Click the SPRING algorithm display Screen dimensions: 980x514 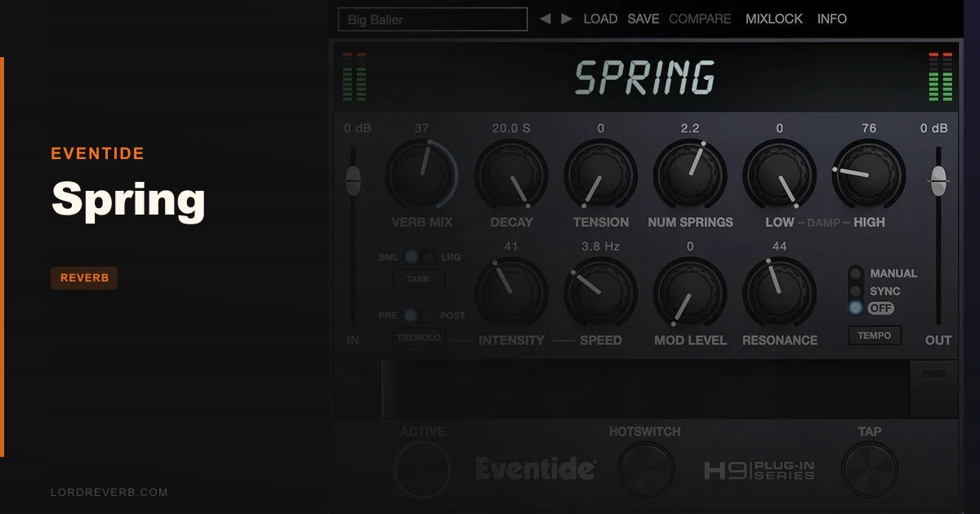(645, 78)
